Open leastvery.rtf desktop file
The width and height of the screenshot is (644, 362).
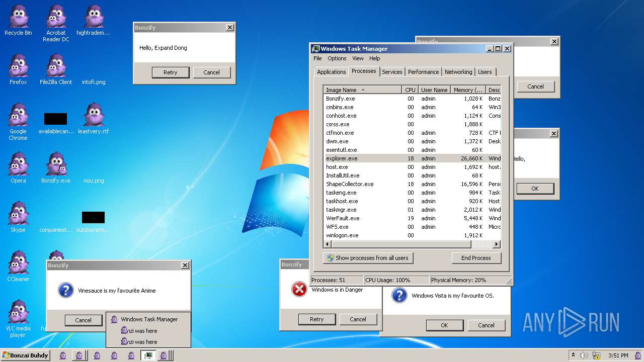94,119
